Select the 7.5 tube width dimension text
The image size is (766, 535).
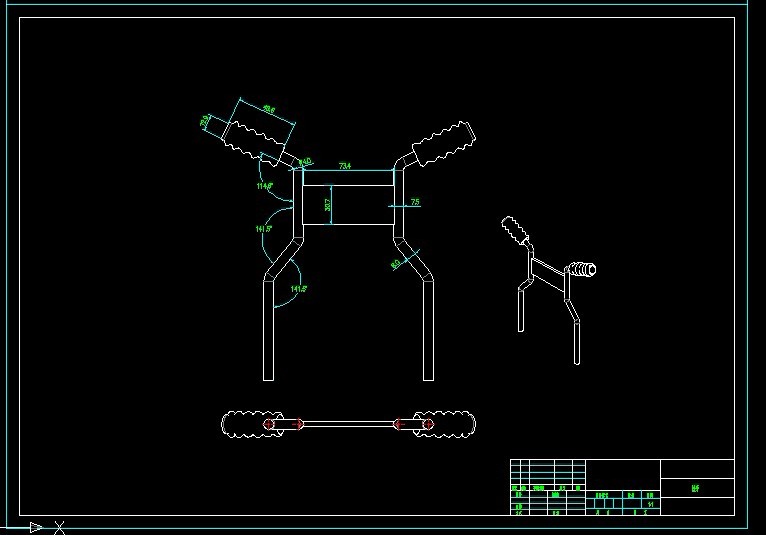415,202
